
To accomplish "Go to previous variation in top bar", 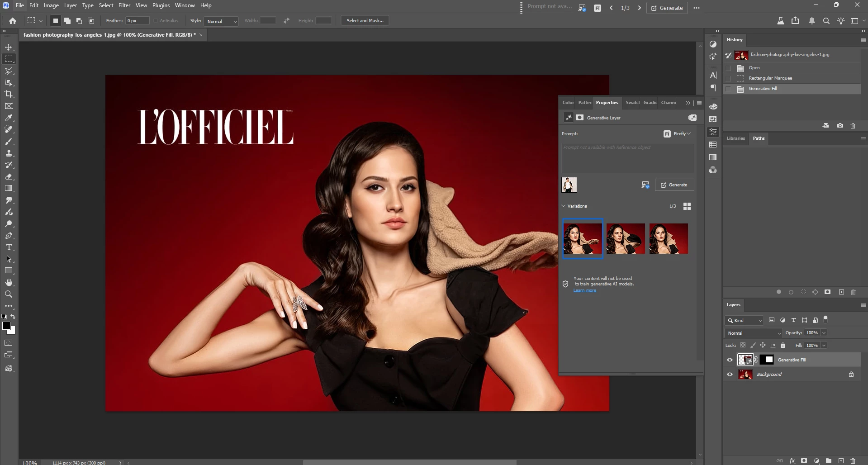I will click(x=611, y=8).
